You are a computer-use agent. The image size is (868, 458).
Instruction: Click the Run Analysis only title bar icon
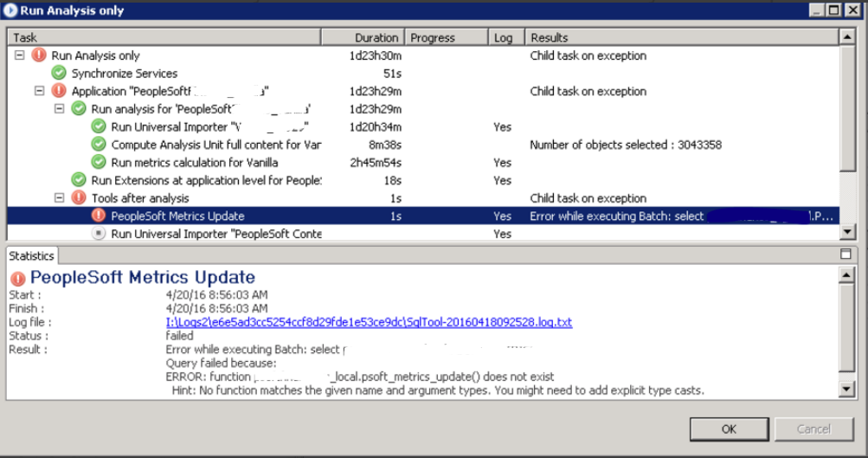coord(10,10)
